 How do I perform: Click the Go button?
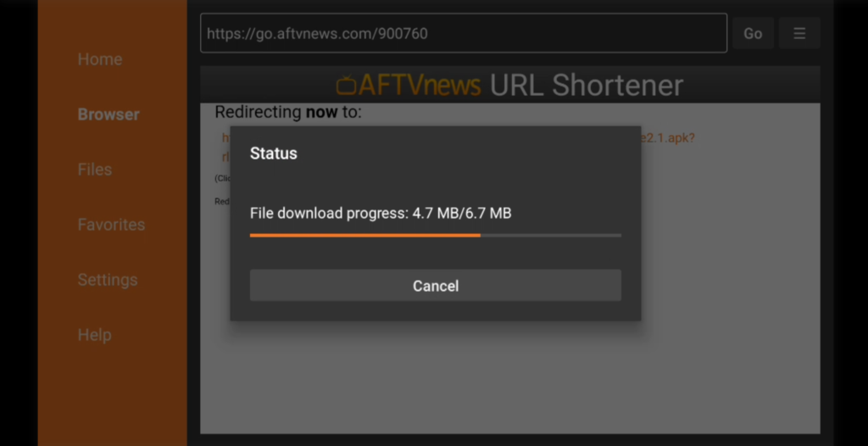pyautogui.click(x=753, y=33)
